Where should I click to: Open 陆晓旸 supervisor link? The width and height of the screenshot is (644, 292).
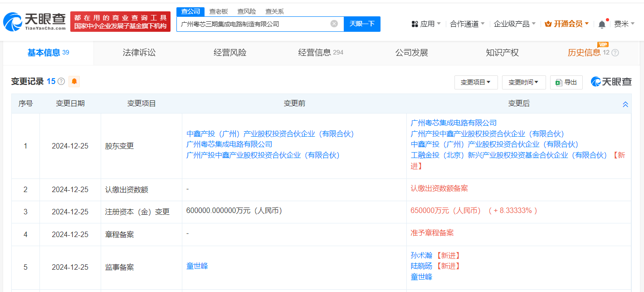pyautogui.click(x=421, y=266)
